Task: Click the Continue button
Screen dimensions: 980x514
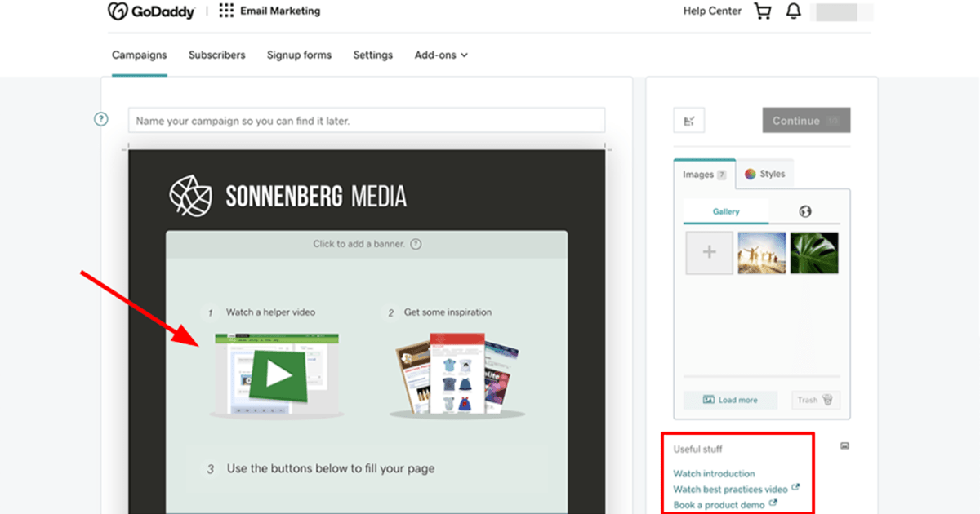Action: (x=806, y=121)
